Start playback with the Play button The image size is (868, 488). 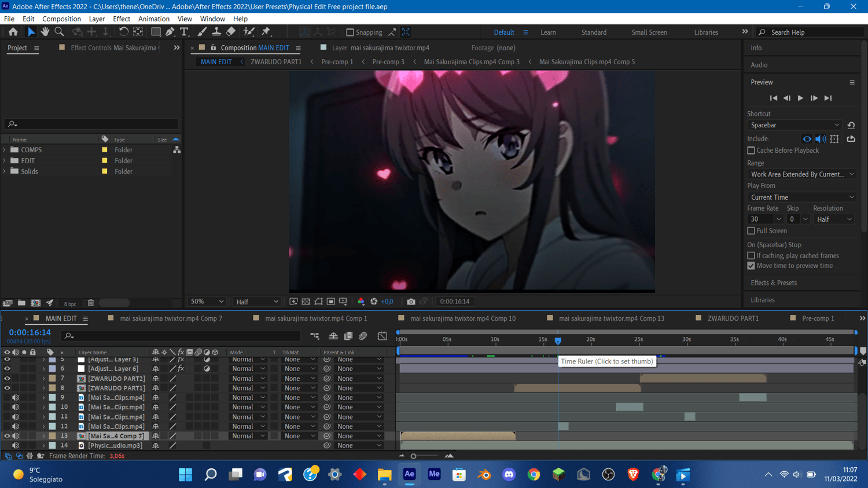coord(800,98)
